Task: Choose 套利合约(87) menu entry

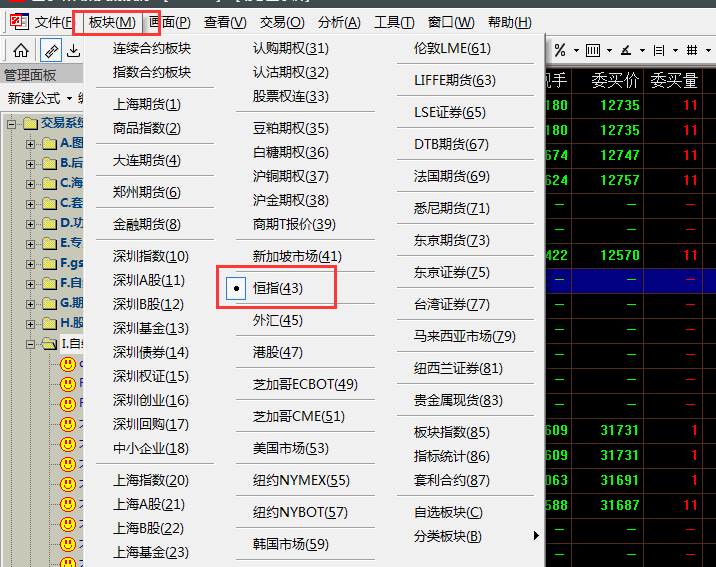Action: click(x=452, y=480)
